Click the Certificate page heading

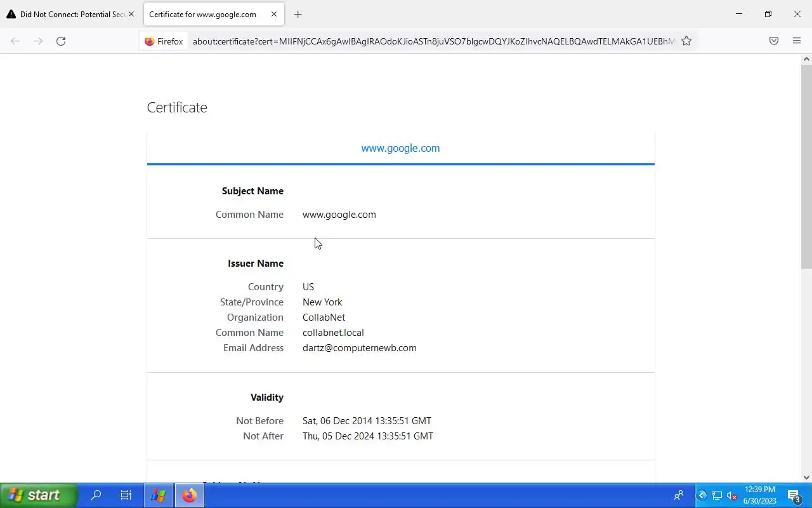(177, 107)
